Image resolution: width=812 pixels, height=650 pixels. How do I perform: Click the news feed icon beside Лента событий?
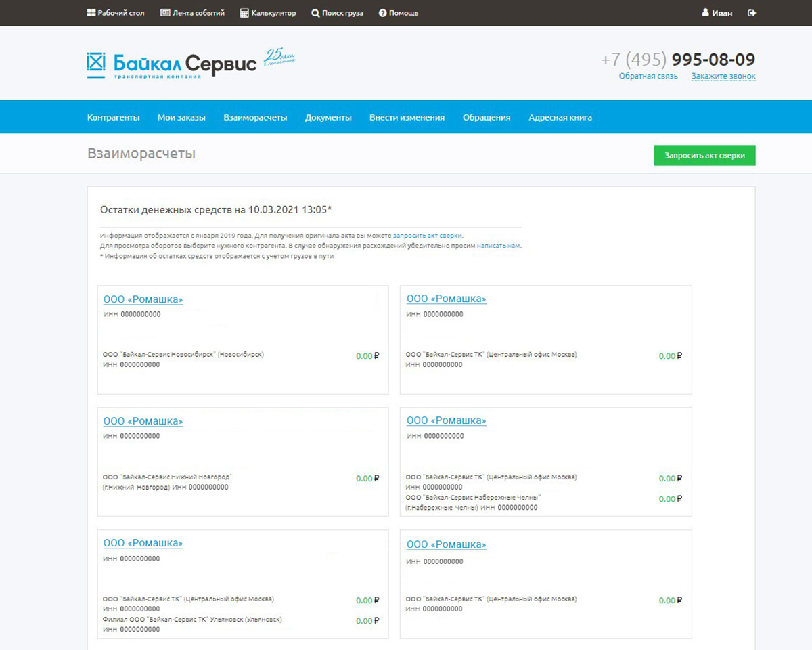coord(165,13)
